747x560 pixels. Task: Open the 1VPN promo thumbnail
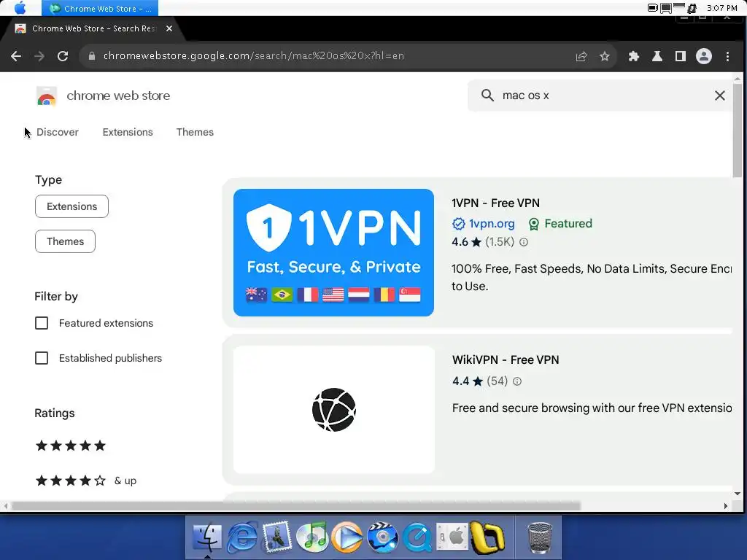(333, 252)
